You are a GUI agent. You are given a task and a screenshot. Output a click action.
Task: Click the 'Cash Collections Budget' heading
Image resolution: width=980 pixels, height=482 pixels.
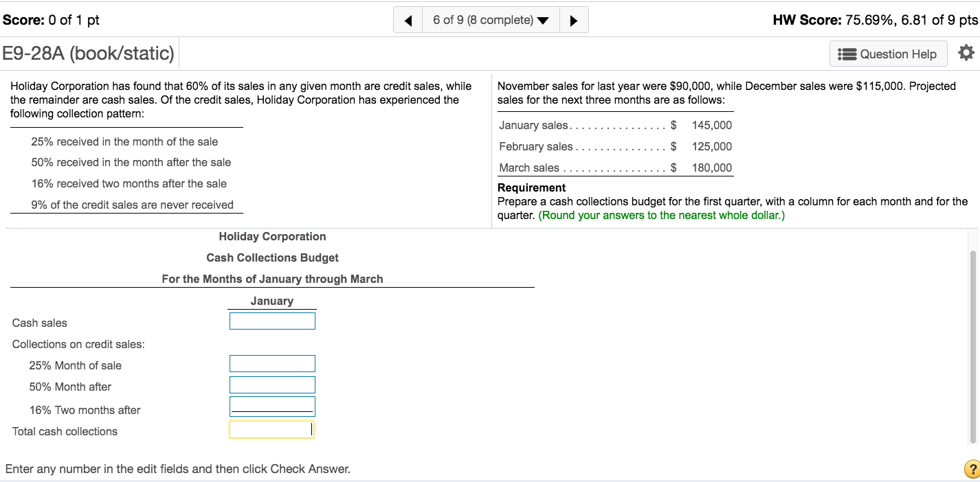(x=272, y=257)
